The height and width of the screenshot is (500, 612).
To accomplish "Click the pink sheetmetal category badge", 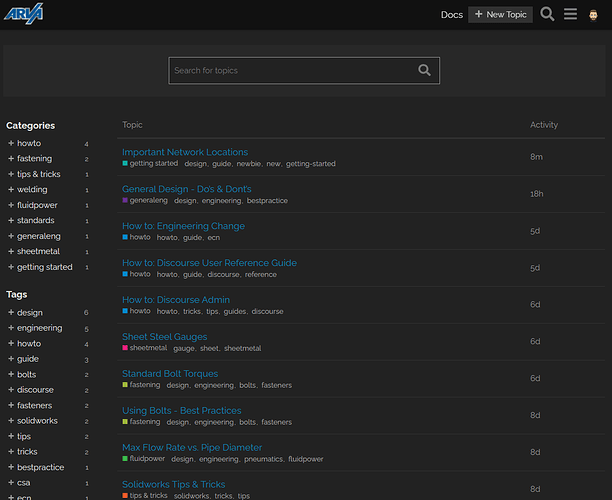I will coord(145,348).
